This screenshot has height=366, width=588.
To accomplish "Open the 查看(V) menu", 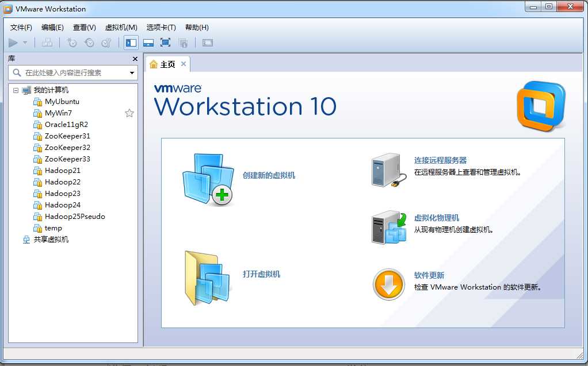I will 85,28.
